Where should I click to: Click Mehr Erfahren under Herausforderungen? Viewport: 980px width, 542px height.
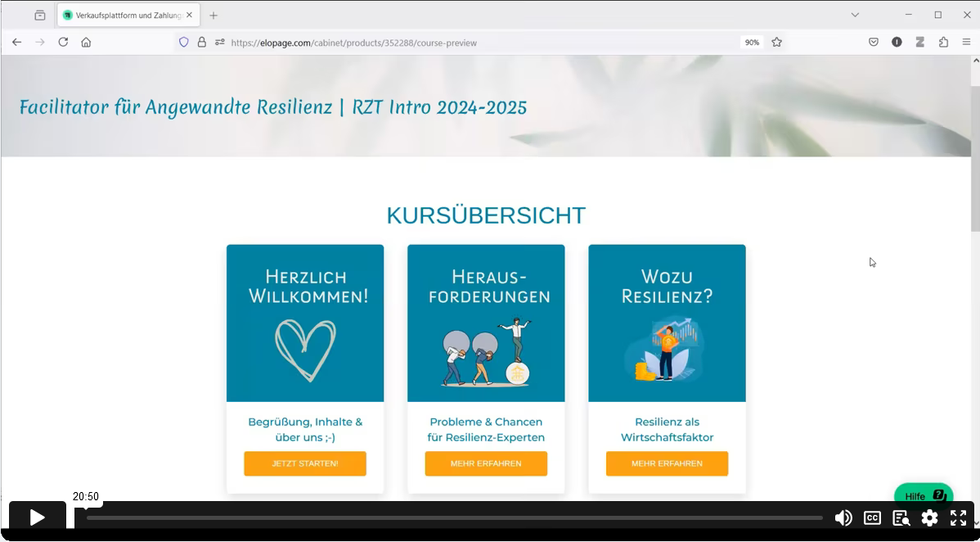coord(486,463)
